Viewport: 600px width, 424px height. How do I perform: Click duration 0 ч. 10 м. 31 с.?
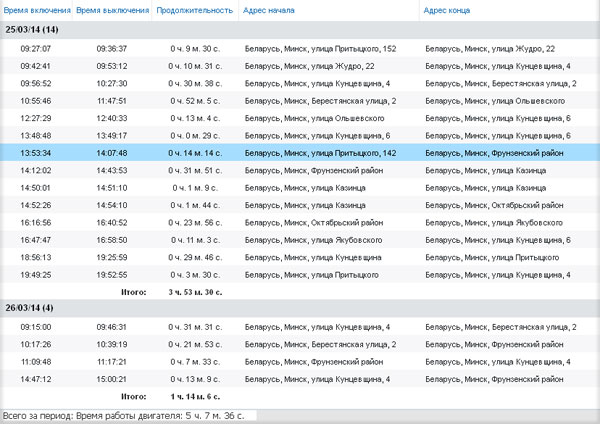point(195,66)
